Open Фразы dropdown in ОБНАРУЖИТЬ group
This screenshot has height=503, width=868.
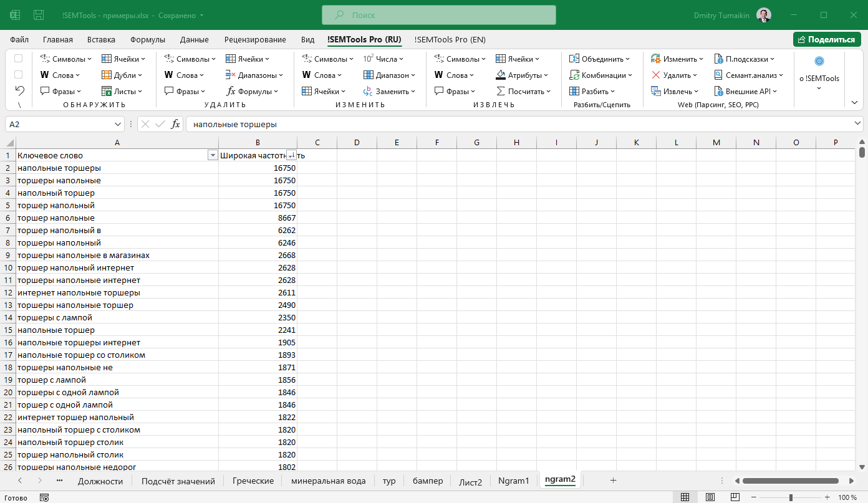(60, 92)
